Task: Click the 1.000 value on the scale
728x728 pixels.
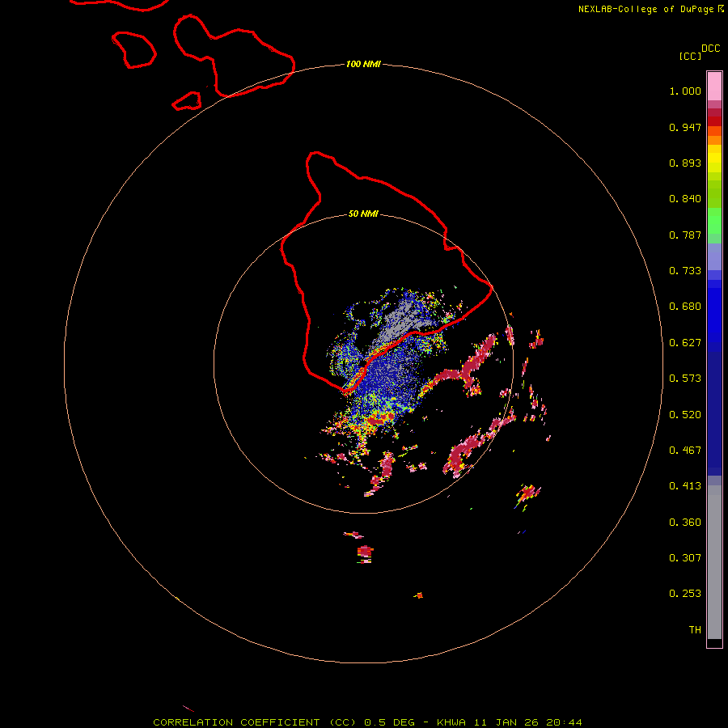Action: 685,91
